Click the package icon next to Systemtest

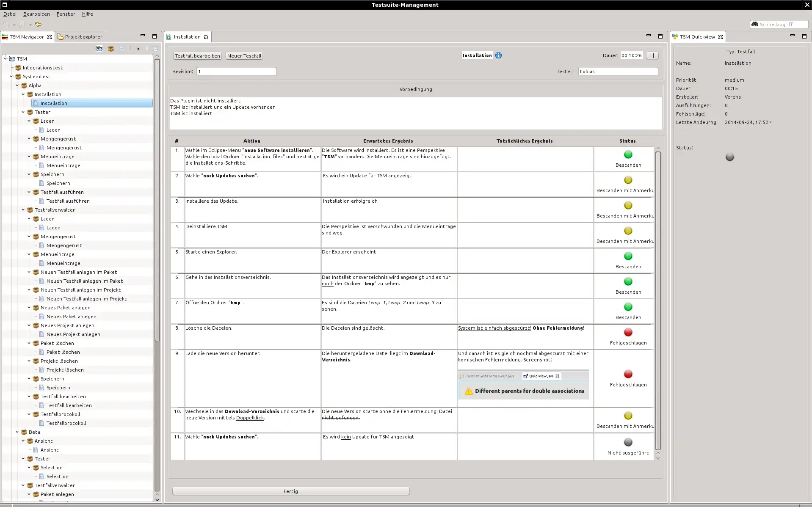pos(18,77)
